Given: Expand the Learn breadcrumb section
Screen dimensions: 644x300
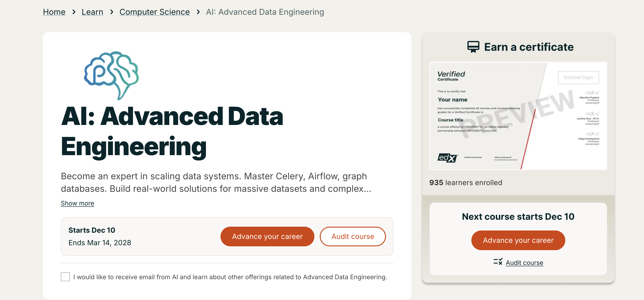Looking at the screenshot, I should click(x=92, y=12).
